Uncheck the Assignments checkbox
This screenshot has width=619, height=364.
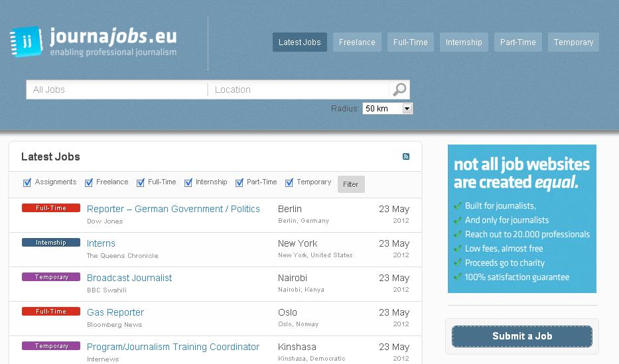coord(27,182)
